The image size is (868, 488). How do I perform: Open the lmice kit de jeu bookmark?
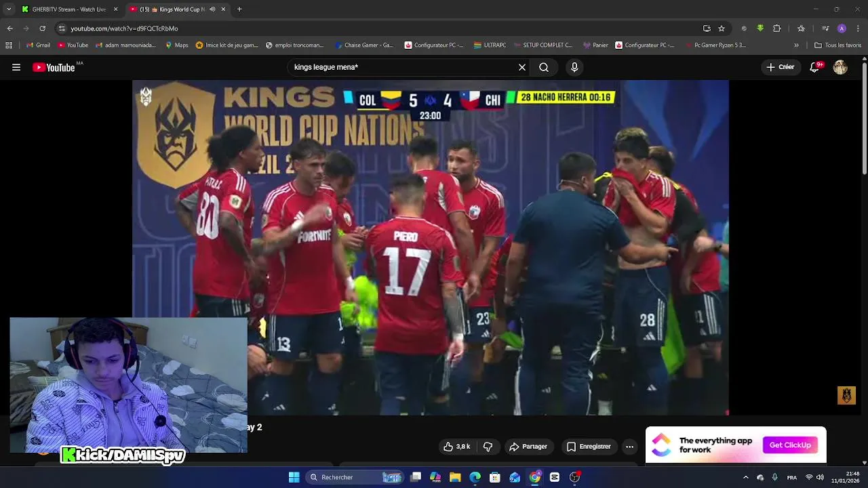226,45
